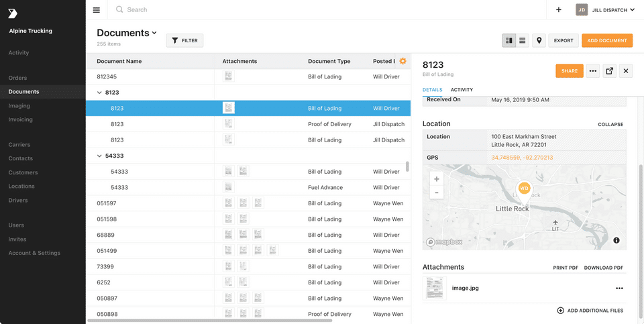
Task: Click the Add Document button
Action: pos(607,41)
